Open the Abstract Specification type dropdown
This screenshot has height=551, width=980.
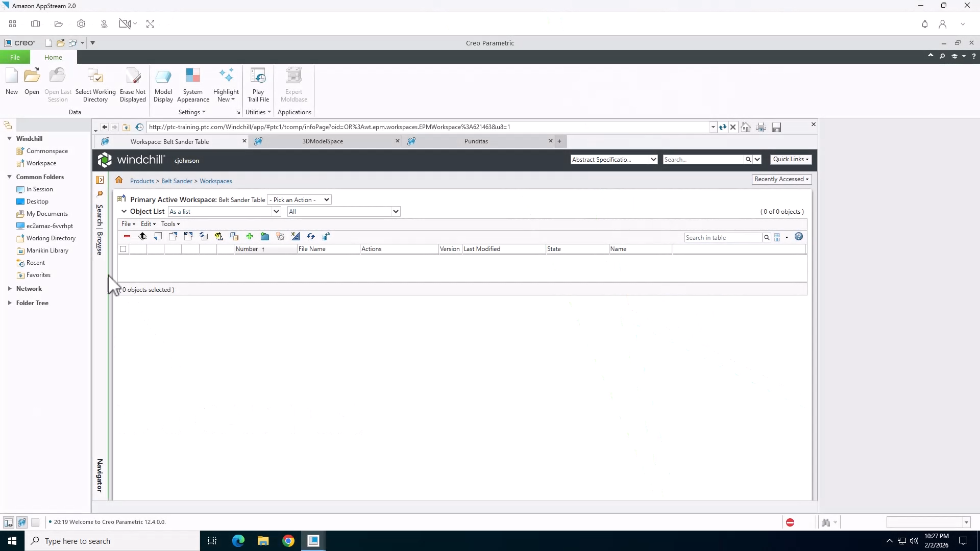614,159
